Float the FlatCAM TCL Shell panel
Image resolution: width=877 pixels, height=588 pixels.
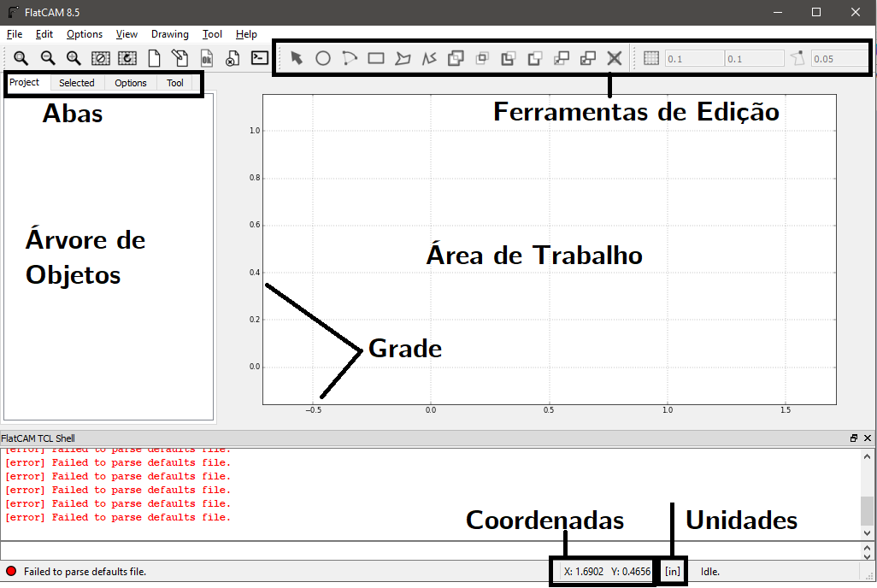coord(854,438)
